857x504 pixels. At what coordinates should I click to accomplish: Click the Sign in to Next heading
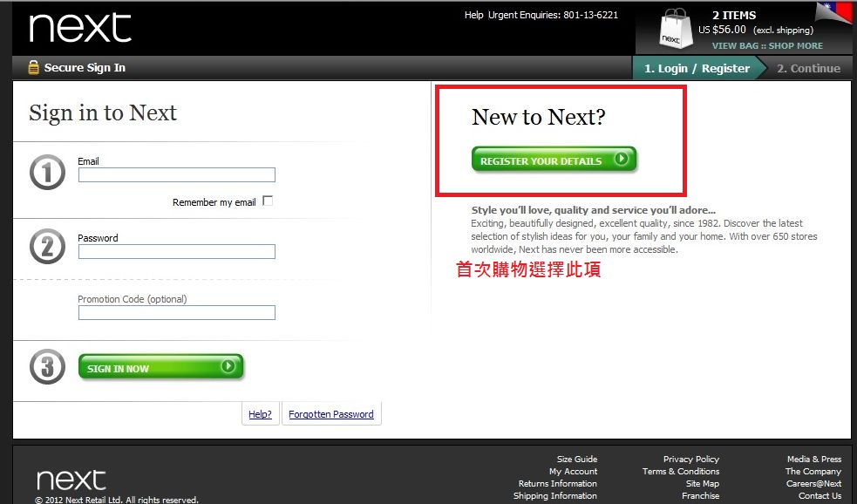[103, 112]
